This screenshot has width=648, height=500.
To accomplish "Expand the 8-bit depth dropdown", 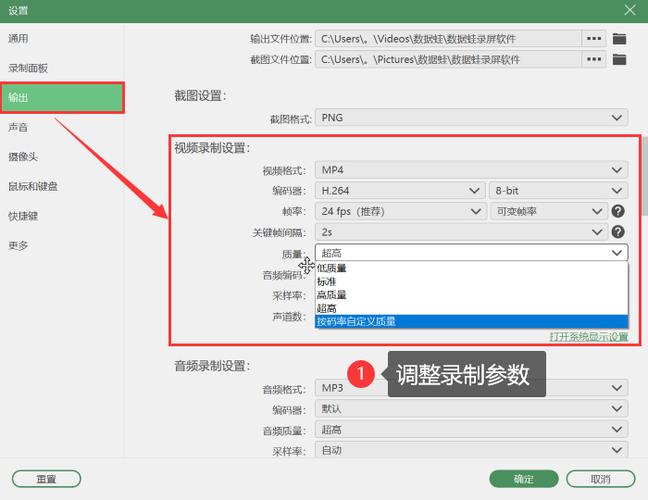I will (x=558, y=190).
